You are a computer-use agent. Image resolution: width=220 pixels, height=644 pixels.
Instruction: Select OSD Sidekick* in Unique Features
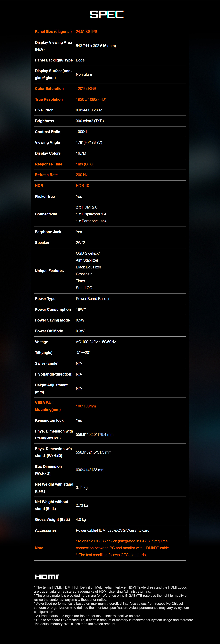[x=88, y=254]
